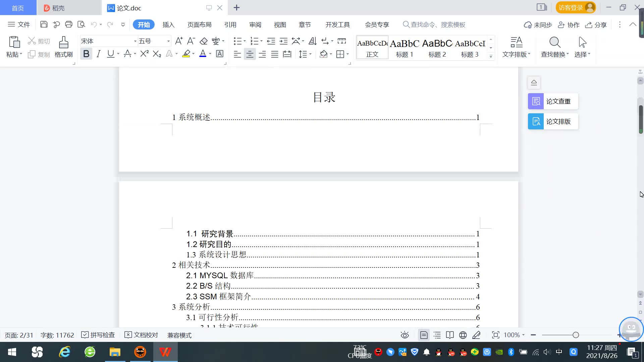Screen dimensions: 644x362
Task: Open the font name dropdown 宋体
Action: pyautogui.click(x=135, y=41)
